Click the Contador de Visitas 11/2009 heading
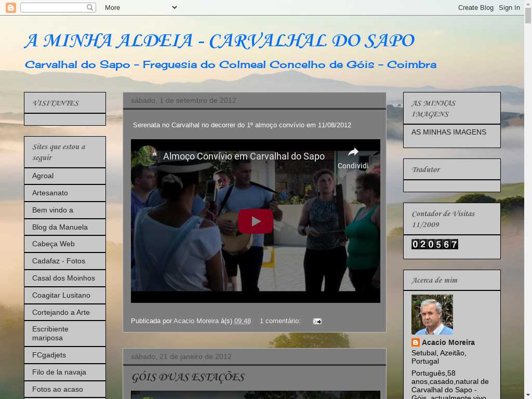Viewport: 532px width, 399px height. tap(443, 219)
